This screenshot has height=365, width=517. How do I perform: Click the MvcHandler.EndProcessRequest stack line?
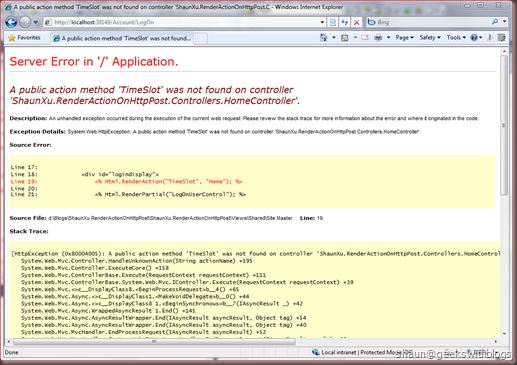click(144, 332)
